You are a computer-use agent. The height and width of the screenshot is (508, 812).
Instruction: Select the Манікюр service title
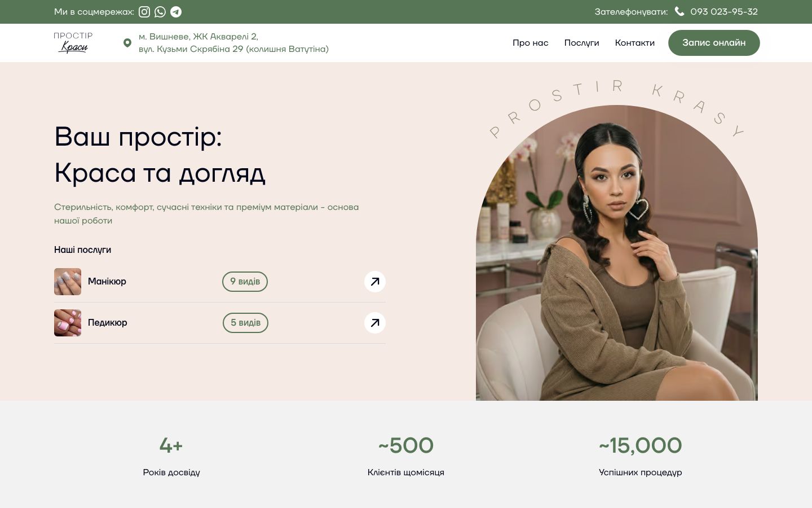[107, 282]
